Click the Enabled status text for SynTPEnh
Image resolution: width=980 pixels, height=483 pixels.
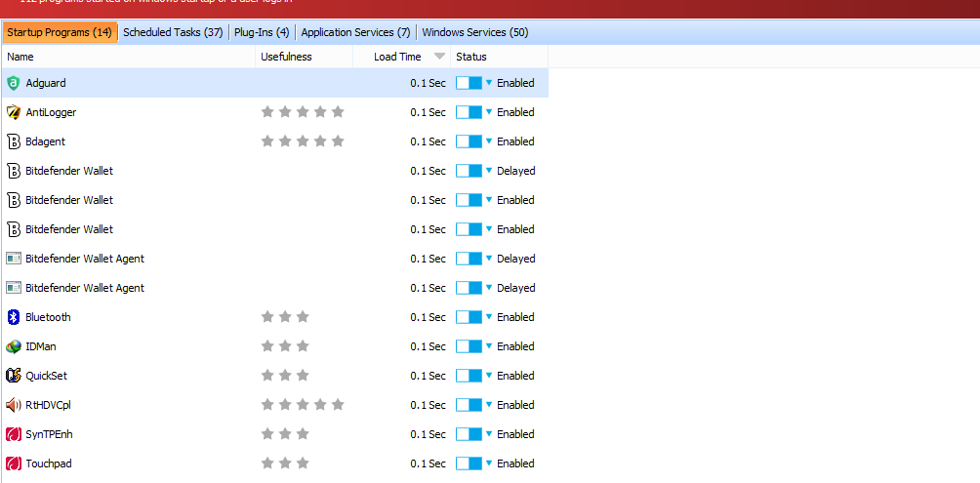tap(515, 434)
